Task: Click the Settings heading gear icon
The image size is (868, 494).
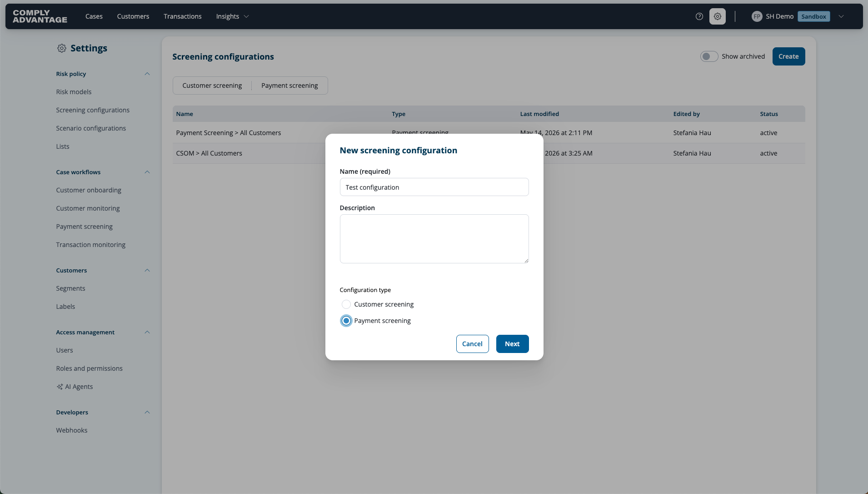Action: click(62, 48)
